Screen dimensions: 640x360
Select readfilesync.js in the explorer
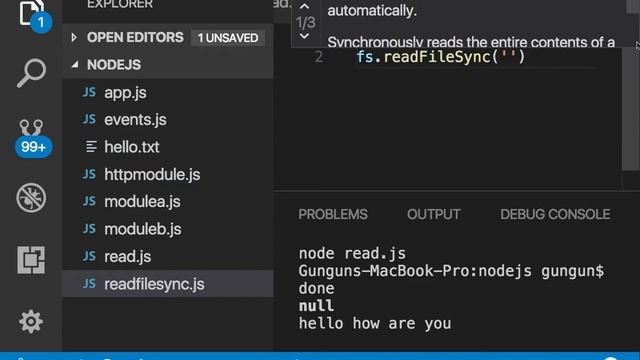[x=168, y=284]
